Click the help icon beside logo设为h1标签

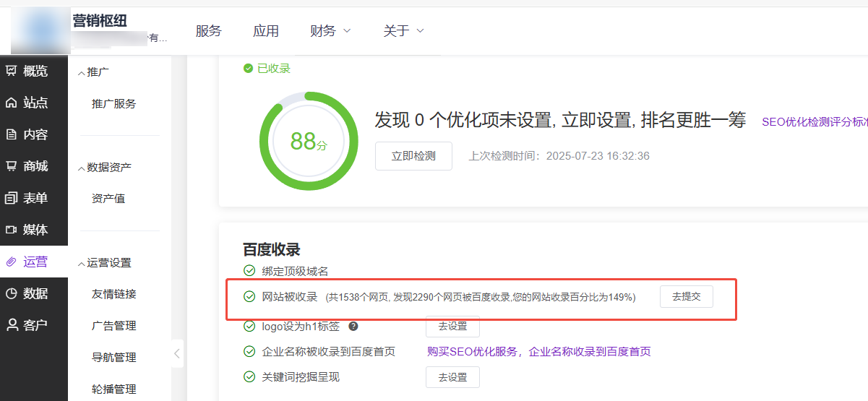[353, 326]
